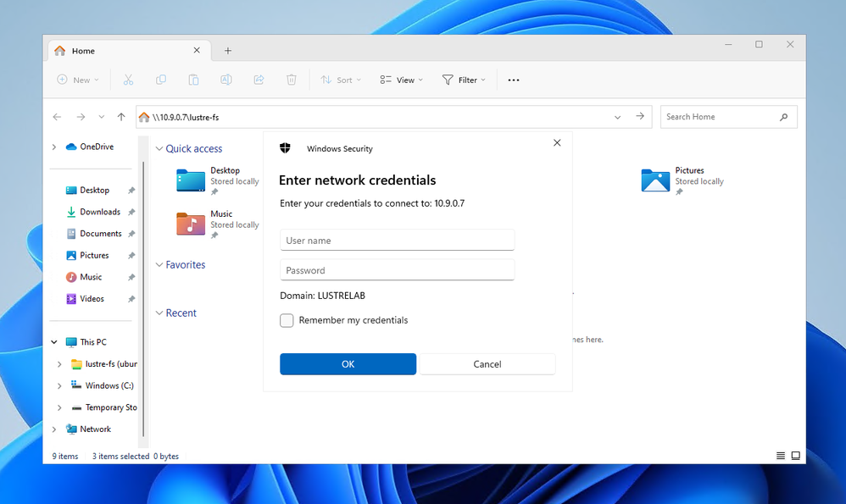Click the Copy icon in toolbar
The width and height of the screenshot is (846, 504).
pyautogui.click(x=161, y=80)
